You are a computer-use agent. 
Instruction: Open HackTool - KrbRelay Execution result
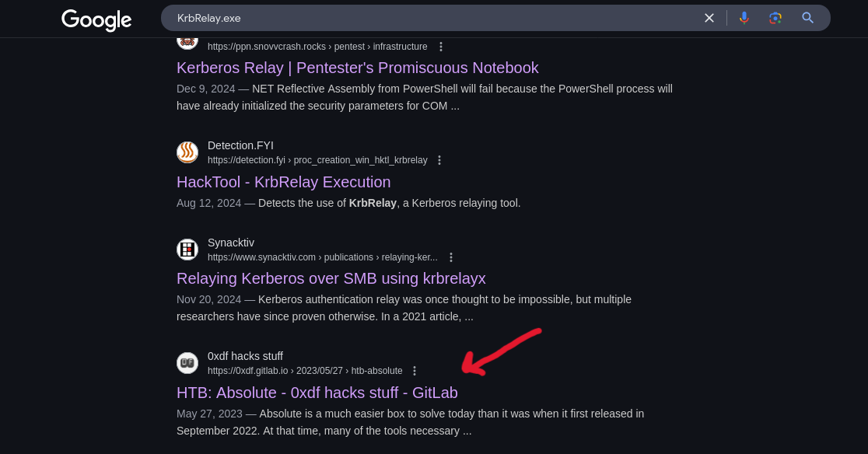pyautogui.click(x=283, y=182)
